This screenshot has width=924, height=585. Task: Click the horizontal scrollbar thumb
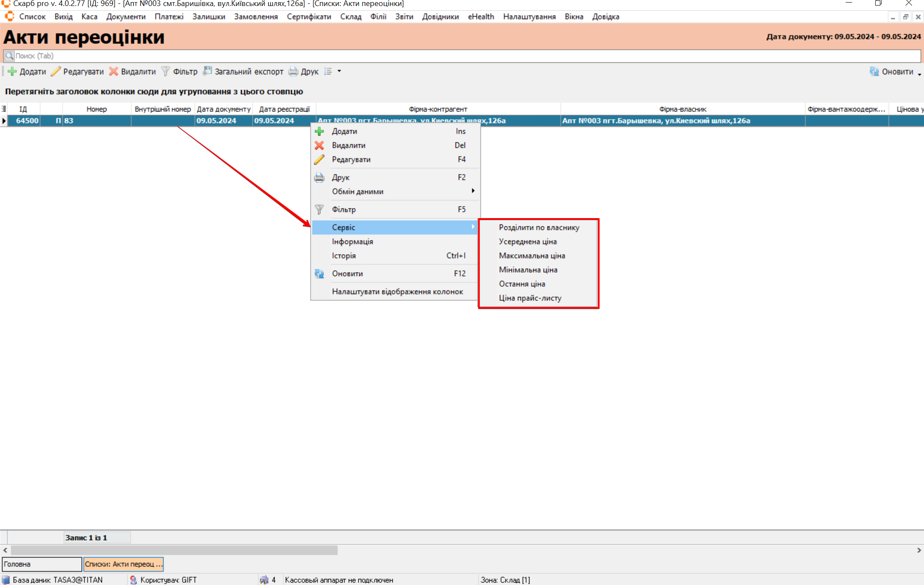(x=174, y=550)
